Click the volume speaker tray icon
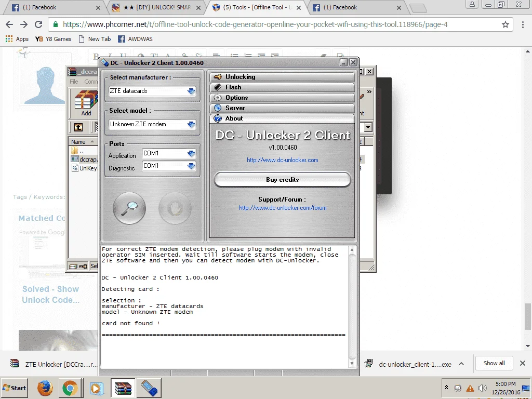 (482, 388)
